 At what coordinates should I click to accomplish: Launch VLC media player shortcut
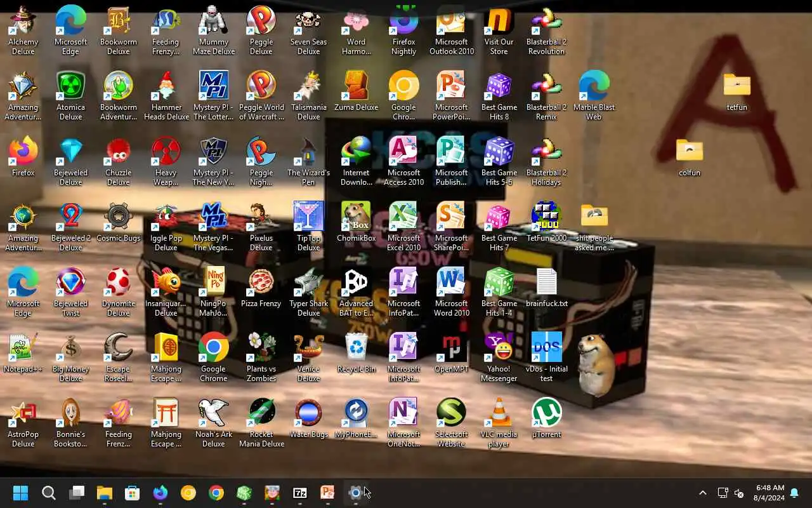(x=499, y=423)
